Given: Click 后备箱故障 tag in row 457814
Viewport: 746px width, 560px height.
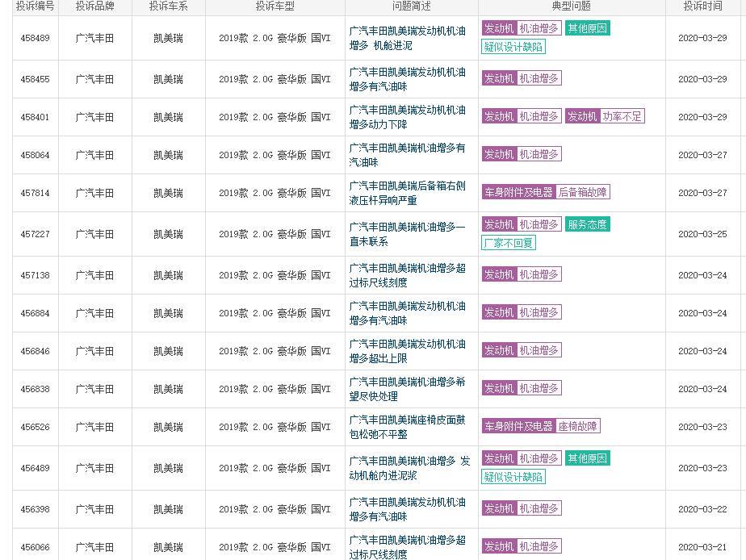Looking at the screenshot, I should tap(582, 193).
